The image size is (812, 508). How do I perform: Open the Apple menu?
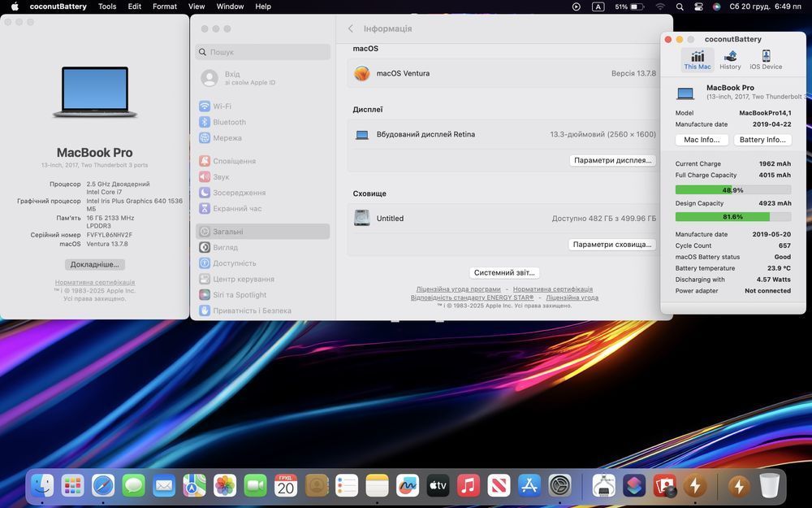click(15, 7)
